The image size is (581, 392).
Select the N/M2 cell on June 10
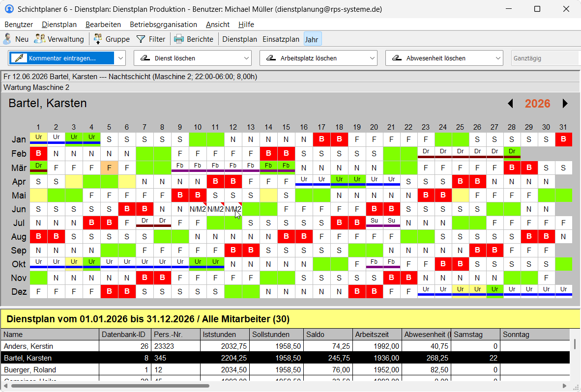point(198,209)
